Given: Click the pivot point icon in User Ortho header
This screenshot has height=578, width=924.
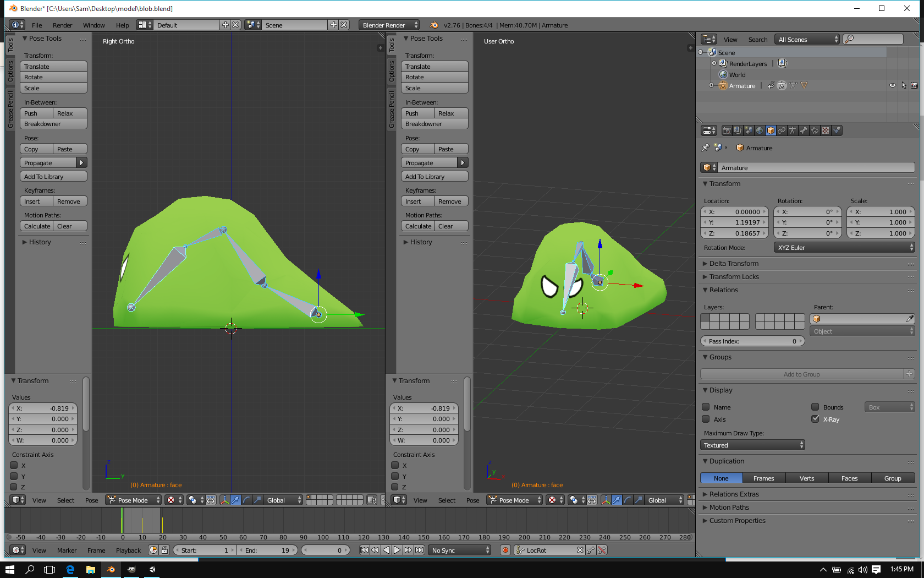Looking at the screenshot, I should tap(576, 500).
